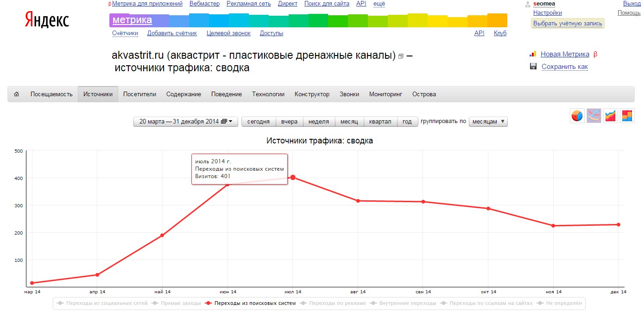This screenshot has width=644, height=316.
Task: Expand the ещё services menu
Action: click(x=379, y=4)
